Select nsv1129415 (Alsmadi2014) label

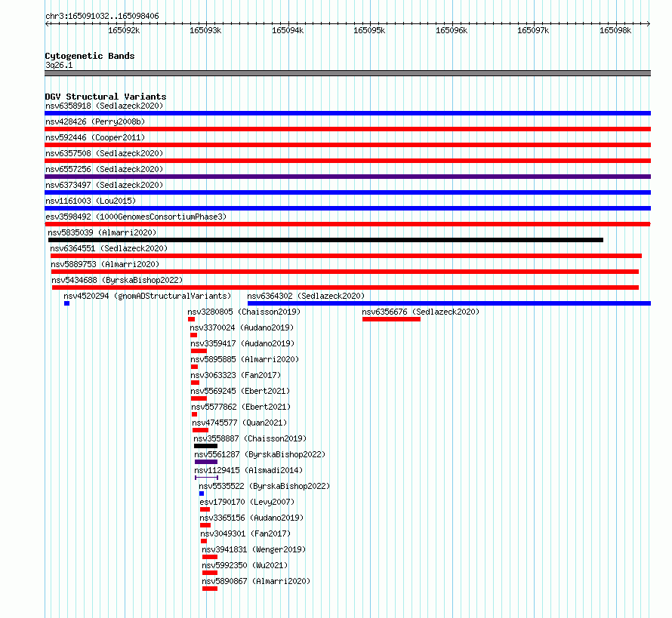click(x=248, y=470)
